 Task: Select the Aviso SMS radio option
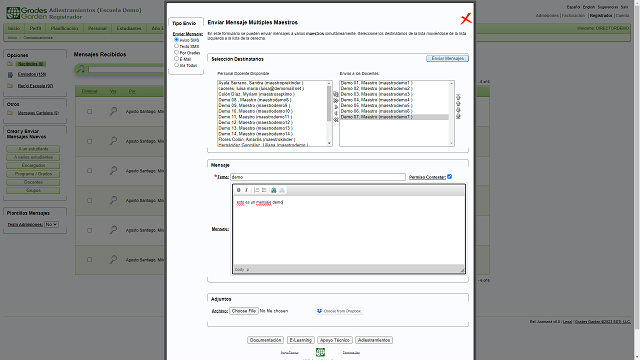[176, 40]
